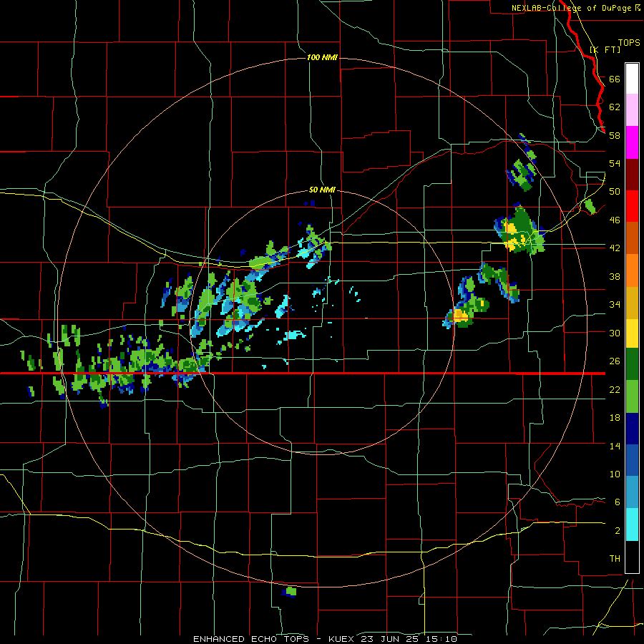Click the dark red legend swatch below 54

click(x=632, y=174)
